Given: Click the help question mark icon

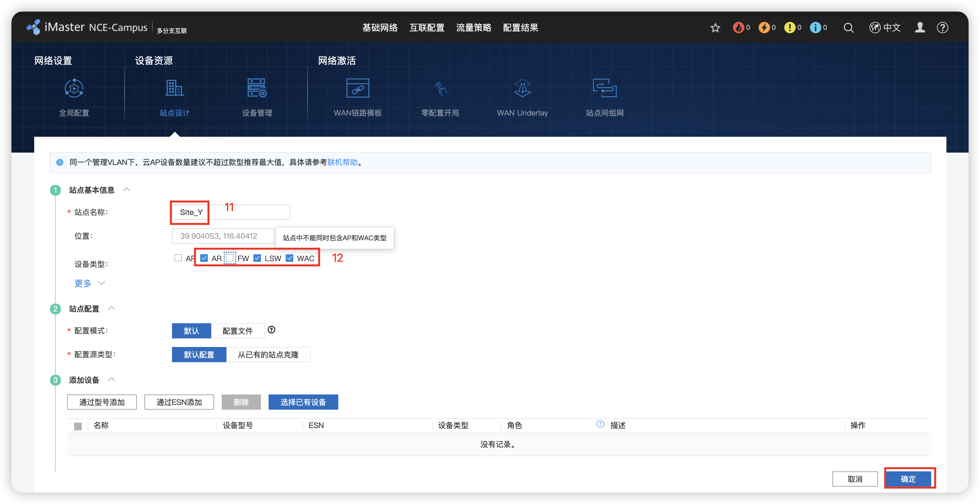Looking at the screenshot, I should [x=942, y=28].
